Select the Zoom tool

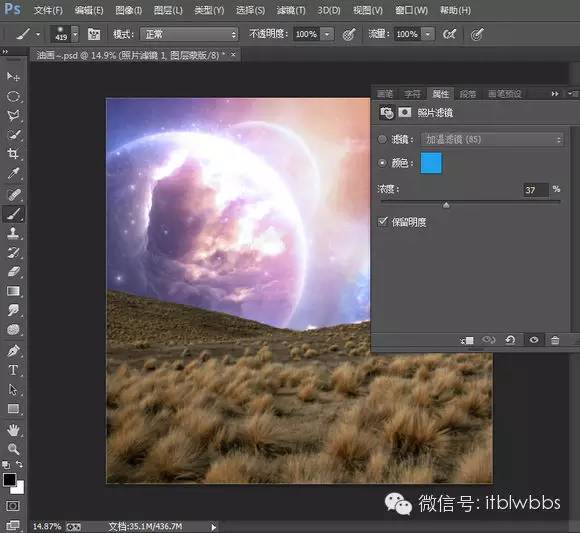coord(13,449)
